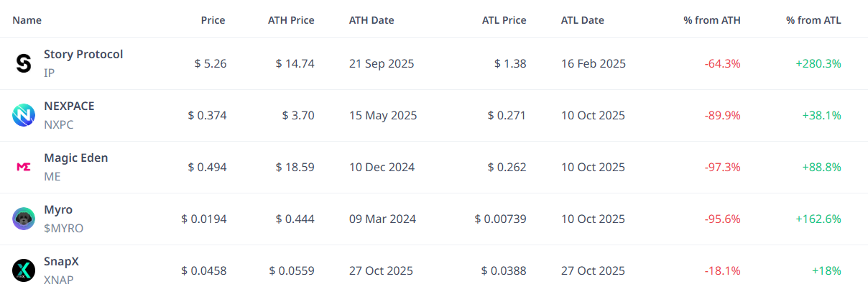Viewport: 868px width, 292px height.
Task: Open the Magic Eden coin page
Action: 75,158
